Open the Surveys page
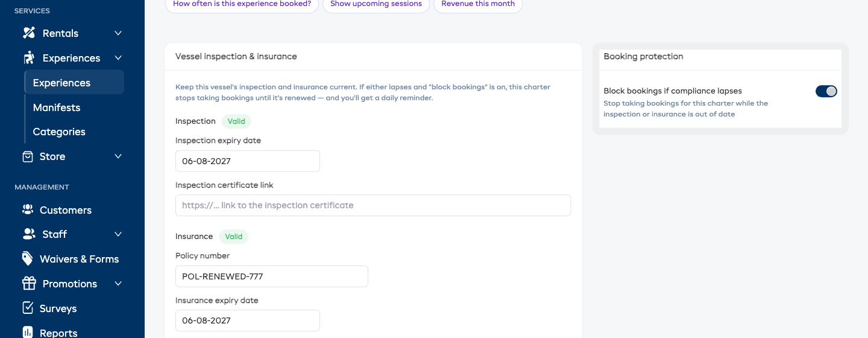 pyautogui.click(x=58, y=308)
